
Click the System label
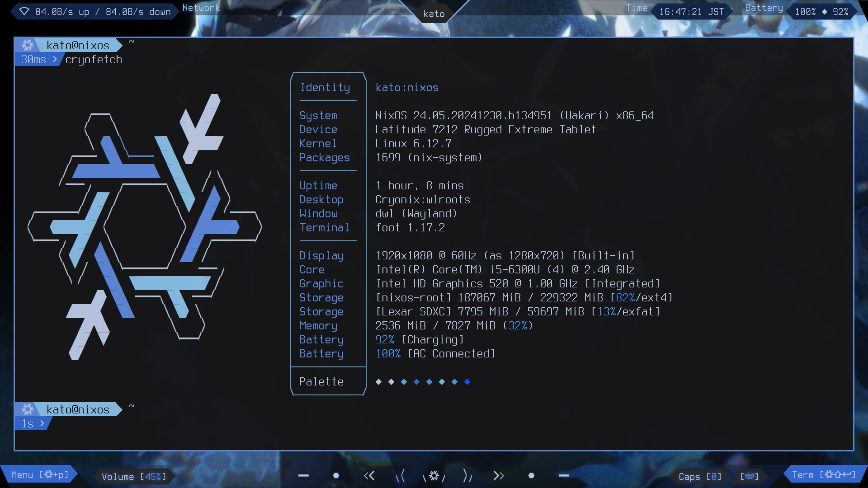318,116
